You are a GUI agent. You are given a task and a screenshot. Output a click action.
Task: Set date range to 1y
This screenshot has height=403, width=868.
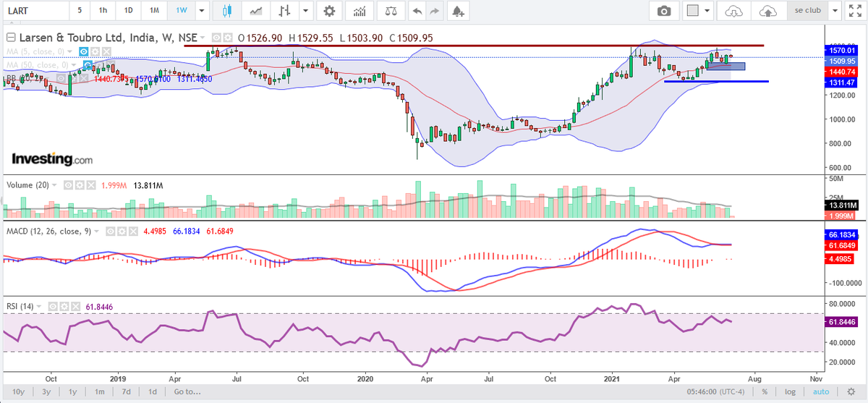tap(72, 391)
